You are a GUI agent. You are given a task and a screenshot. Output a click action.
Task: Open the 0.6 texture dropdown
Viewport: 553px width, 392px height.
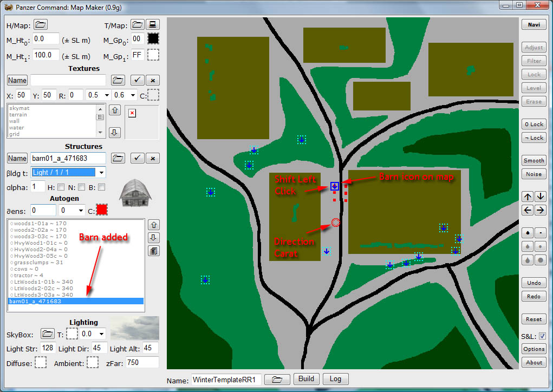click(133, 95)
